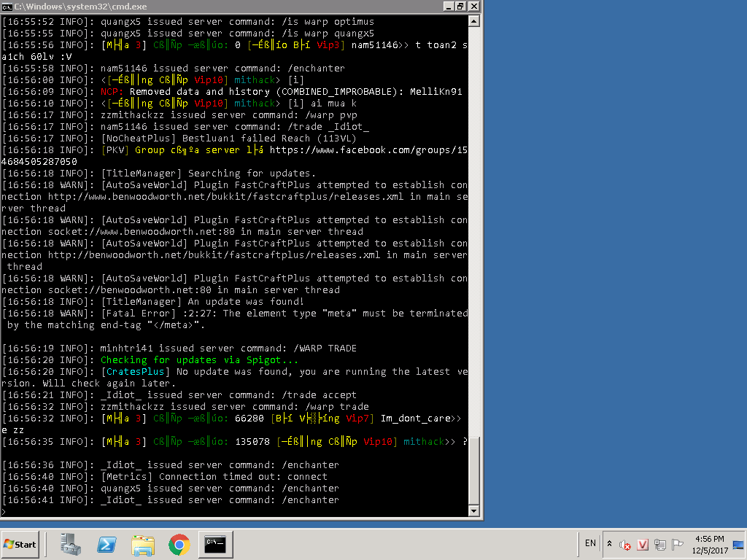The width and height of the screenshot is (747, 560).
Task: Open Windows Explorer folder icon
Action: pyautogui.click(x=143, y=544)
